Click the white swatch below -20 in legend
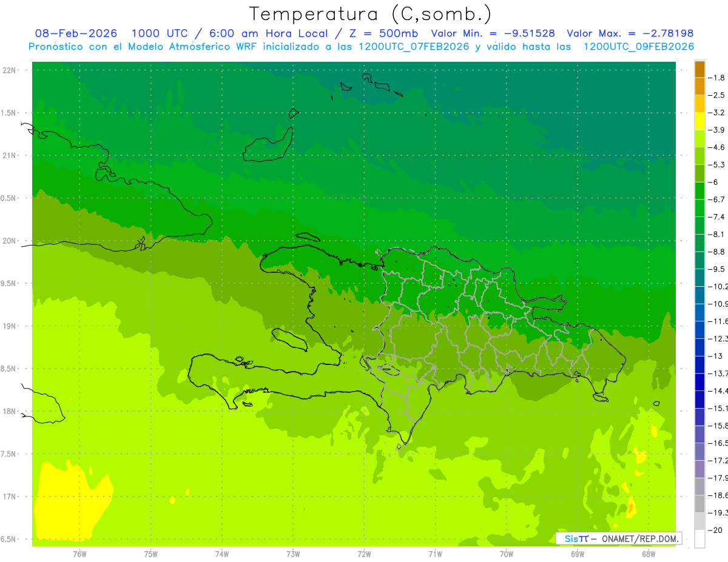 tap(699, 539)
